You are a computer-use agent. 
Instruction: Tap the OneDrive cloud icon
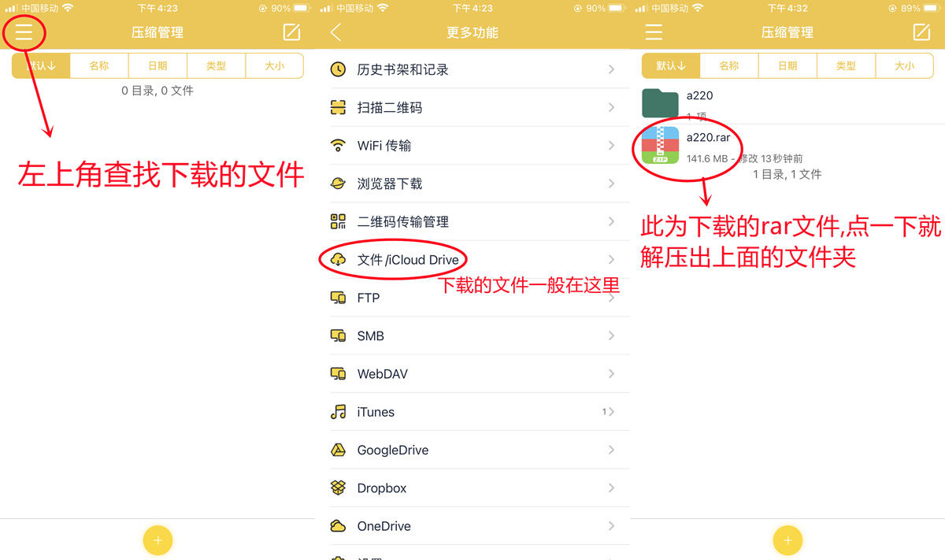338,526
